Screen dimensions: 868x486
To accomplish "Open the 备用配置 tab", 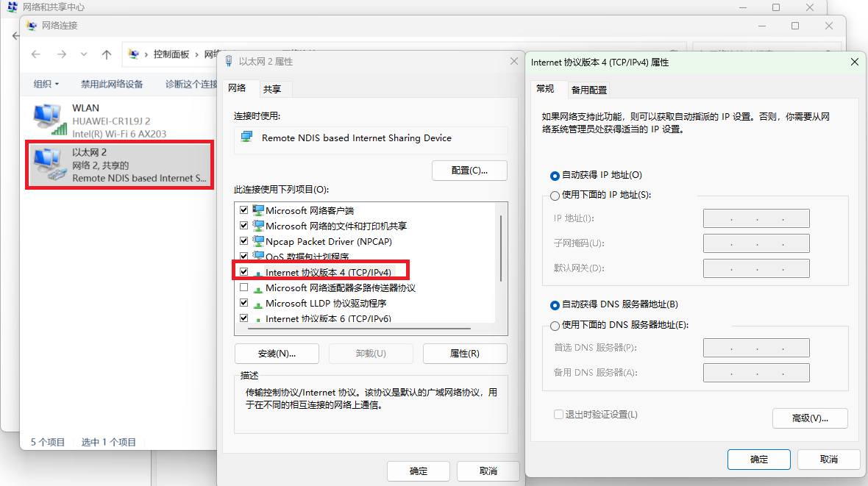I will [589, 90].
